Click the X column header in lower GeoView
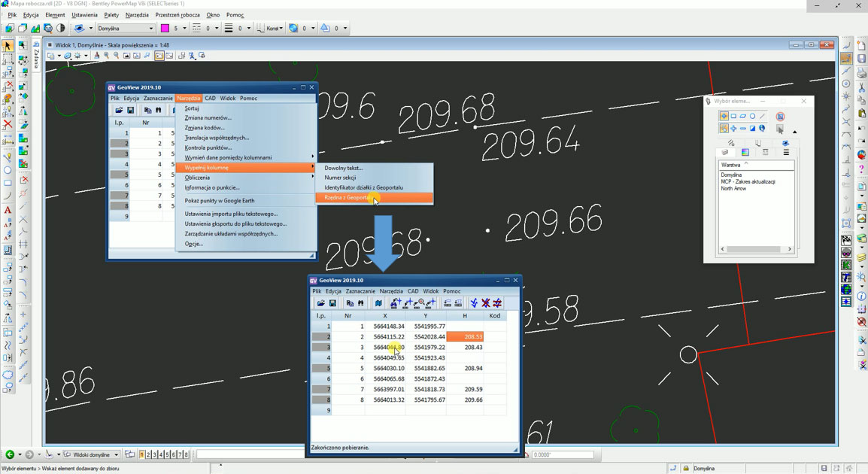 [x=384, y=316]
